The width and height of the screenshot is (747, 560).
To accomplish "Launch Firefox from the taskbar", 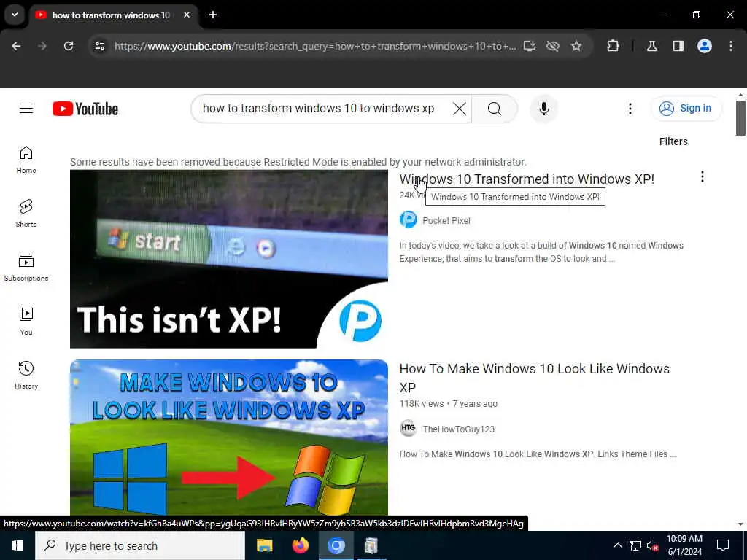I will pyautogui.click(x=300, y=545).
